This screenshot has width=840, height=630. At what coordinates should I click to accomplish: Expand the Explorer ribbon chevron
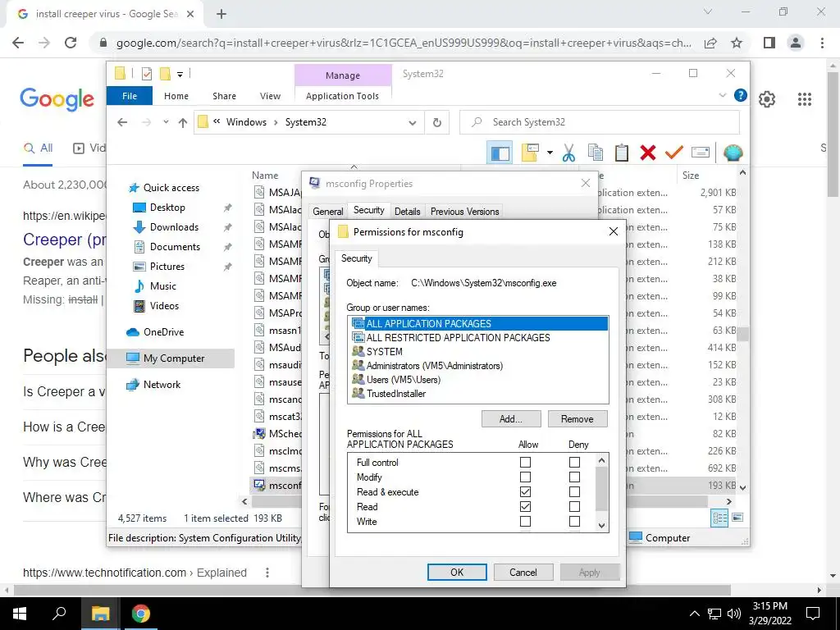(x=722, y=95)
